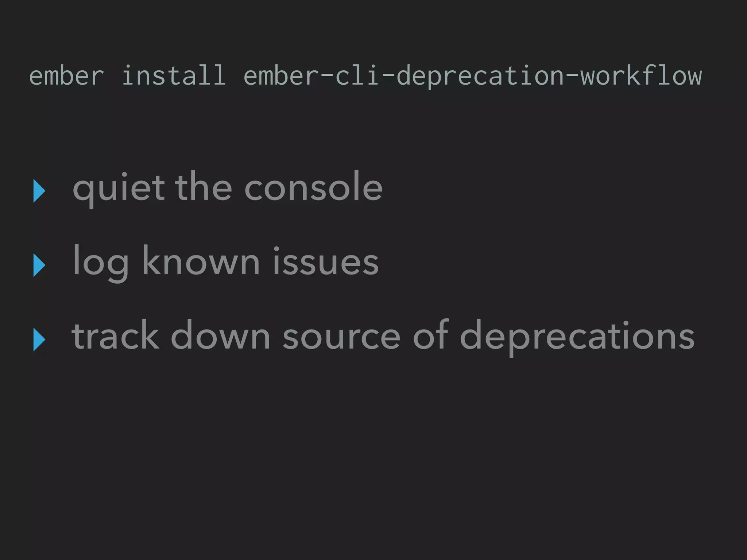The height and width of the screenshot is (560, 747).
Task: Click the blue triangle beside 'quiet the console'
Action: pyautogui.click(x=39, y=191)
